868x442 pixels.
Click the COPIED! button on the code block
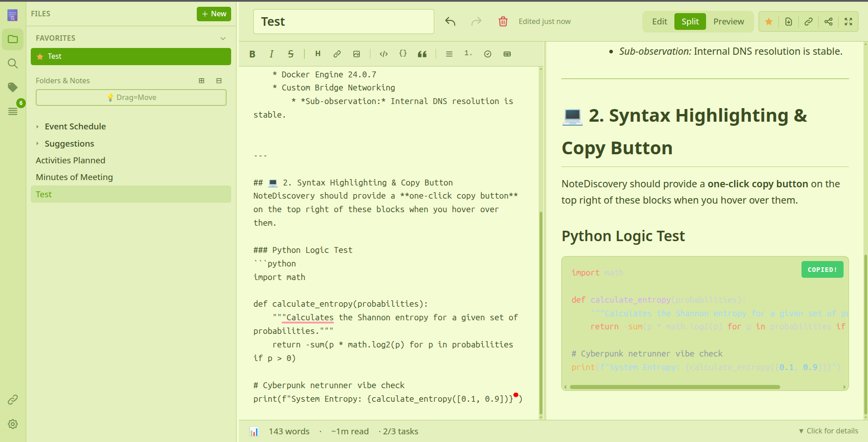[822, 269]
